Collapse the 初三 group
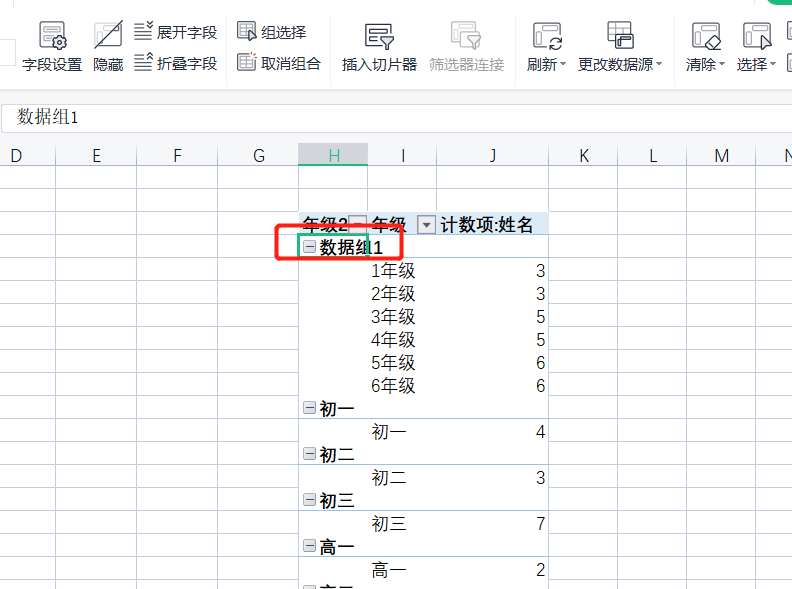Viewport: 792px width, 589px height. pos(309,500)
